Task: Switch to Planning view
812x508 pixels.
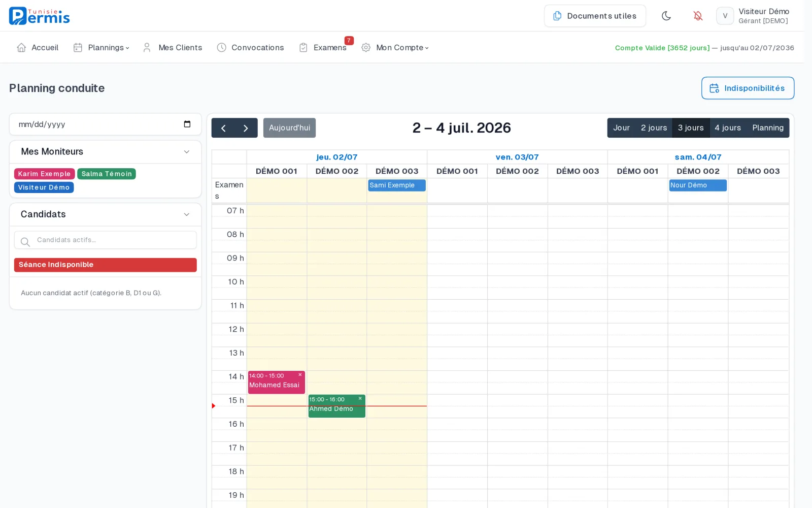Action: click(x=768, y=128)
